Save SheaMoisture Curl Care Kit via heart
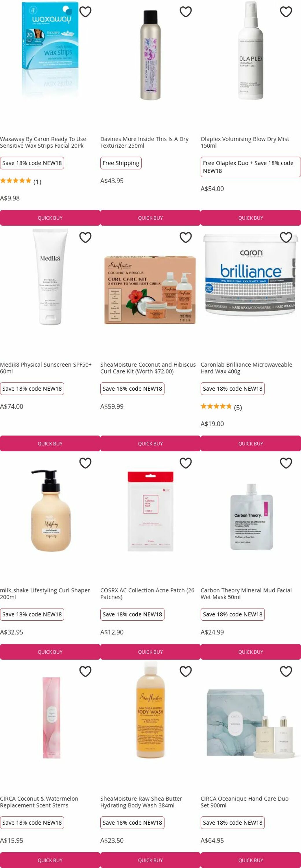This screenshot has height=868, width=301. (x=186, y=238)
